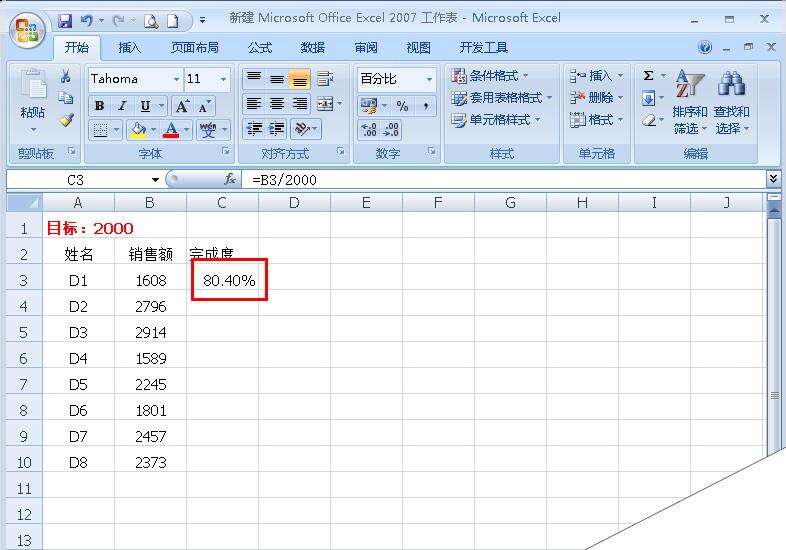This screenshot has width=786, height=550.
Task: Apply percent style to the cell
Action: [402, 106]
